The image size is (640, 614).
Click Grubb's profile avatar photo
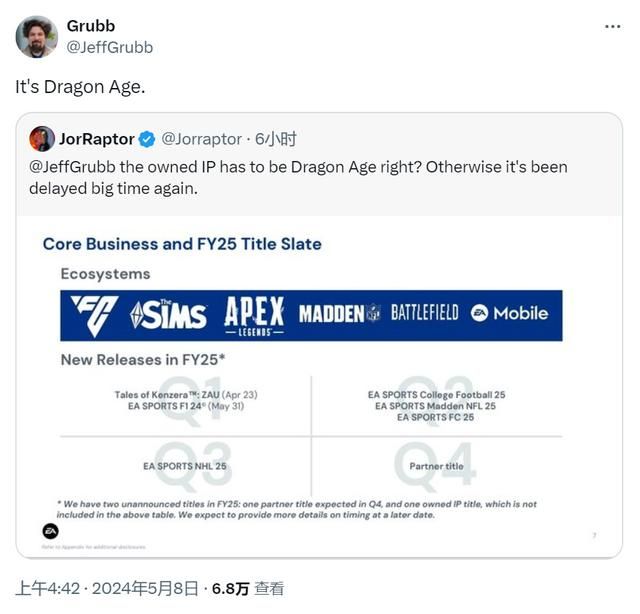click(37, 36)
